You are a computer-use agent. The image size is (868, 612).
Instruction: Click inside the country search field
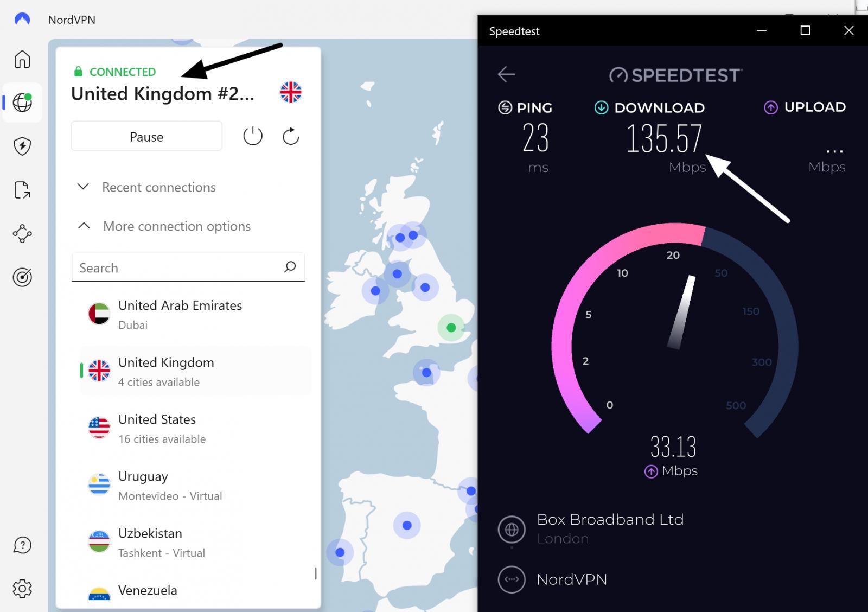179,267
